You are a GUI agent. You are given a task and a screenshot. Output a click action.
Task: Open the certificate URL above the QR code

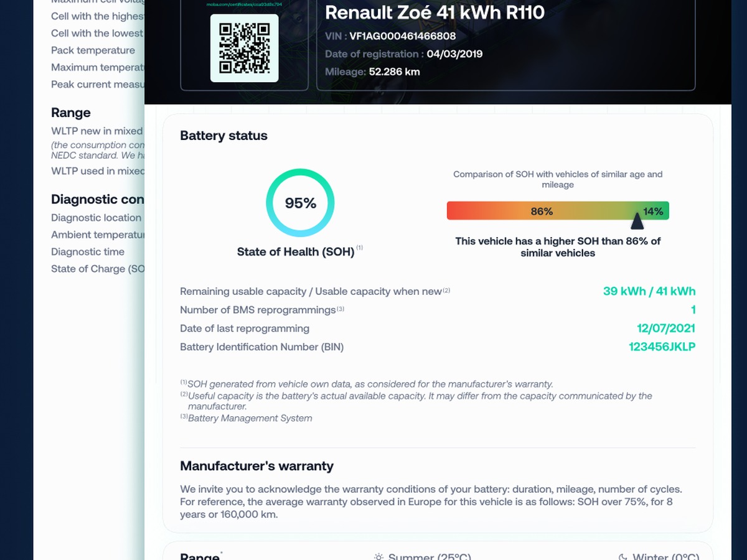point(245,4)
